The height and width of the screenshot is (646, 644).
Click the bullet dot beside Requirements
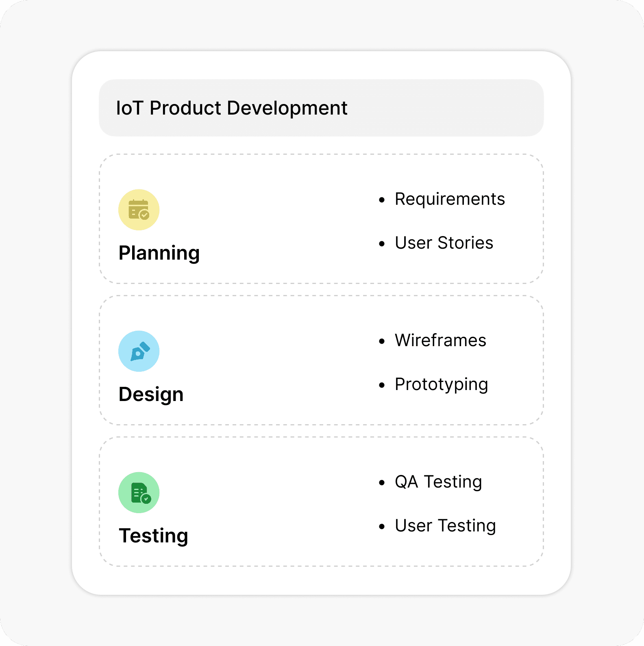click(381, 200)
